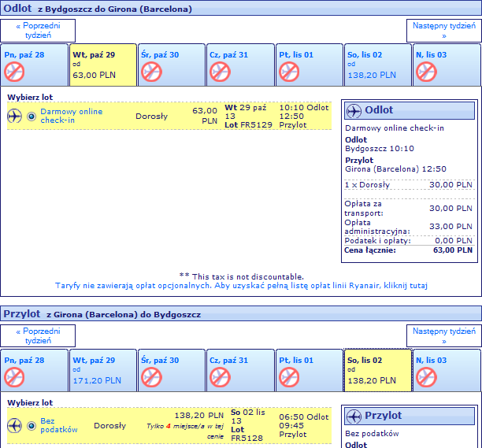Click Girona (Barcelona) 12:50 arrival text

click(395, 169)
